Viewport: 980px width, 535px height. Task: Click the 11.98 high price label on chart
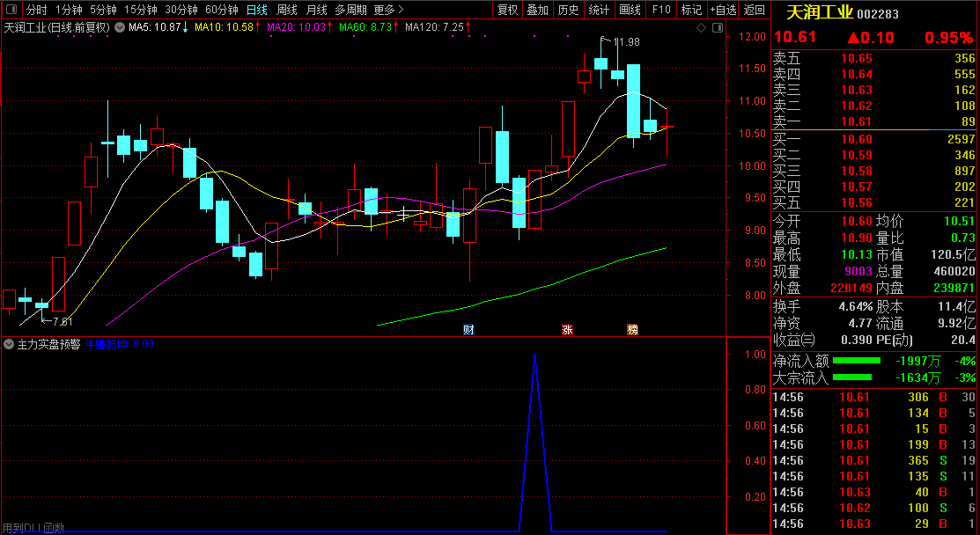point(627,42)
